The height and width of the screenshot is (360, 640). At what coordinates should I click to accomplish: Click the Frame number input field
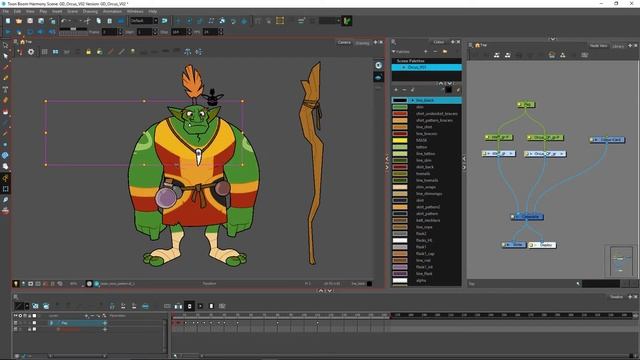point(109,31)
